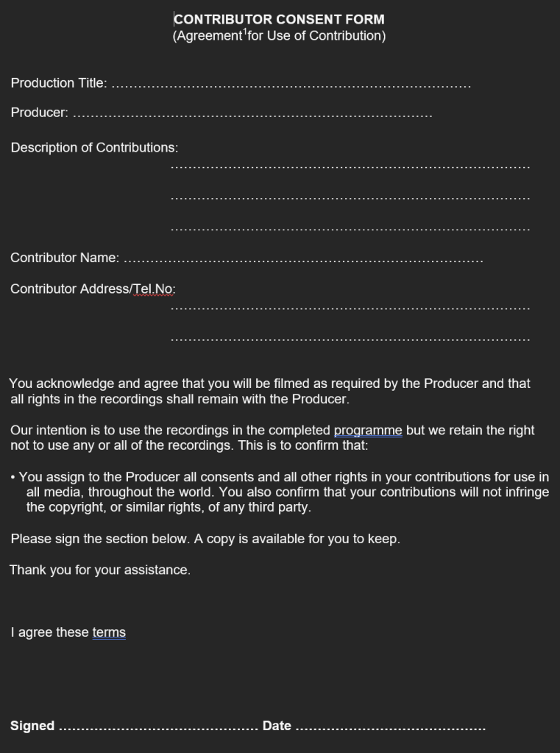Click the Contributor Name dotted line
This screenshot has height=753, width=560.
tap(303, 261)
